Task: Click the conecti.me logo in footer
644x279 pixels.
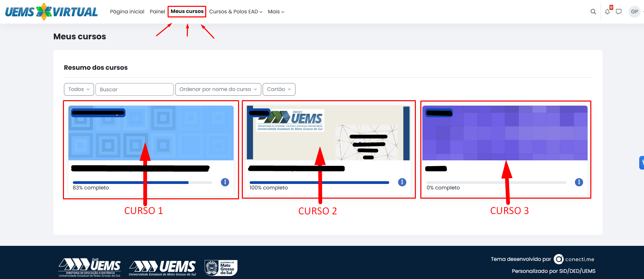Action: 574,259
